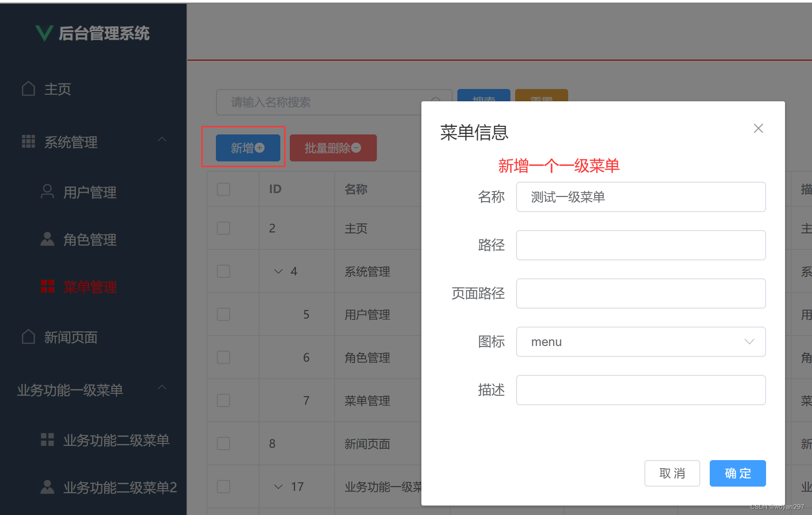812x515 pixels.
Task: Click 取消 to cancel the dialog
Action: [x=672, y=473]
